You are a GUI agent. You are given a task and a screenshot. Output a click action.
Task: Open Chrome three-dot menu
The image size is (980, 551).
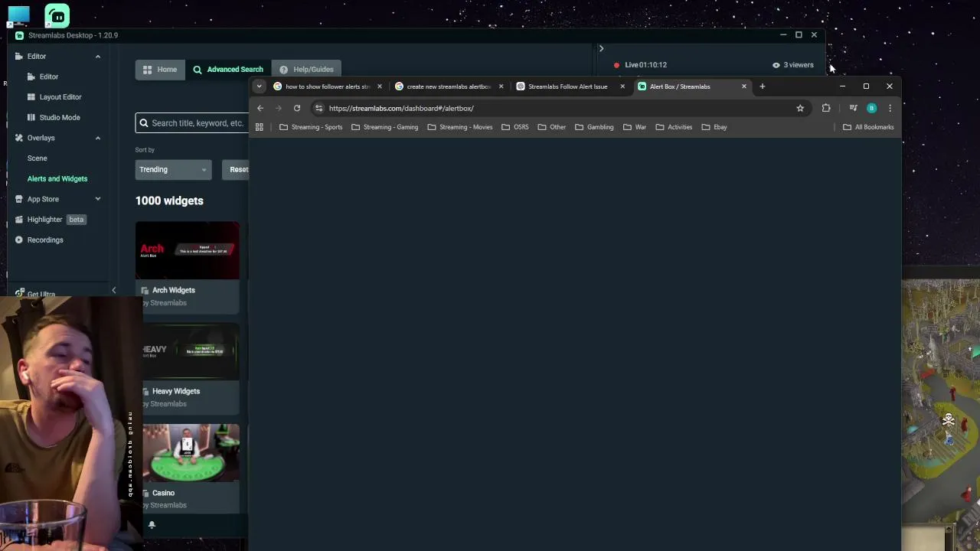click(890, 108)
